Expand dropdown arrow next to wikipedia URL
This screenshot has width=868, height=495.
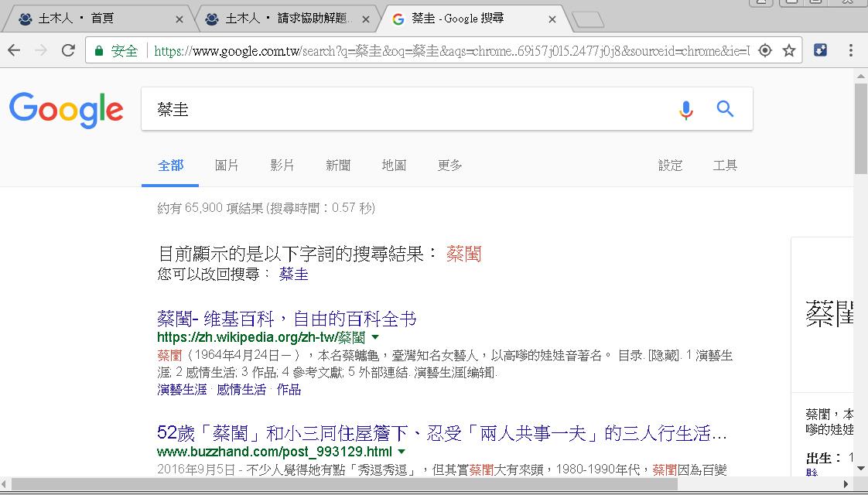point(375,336)
